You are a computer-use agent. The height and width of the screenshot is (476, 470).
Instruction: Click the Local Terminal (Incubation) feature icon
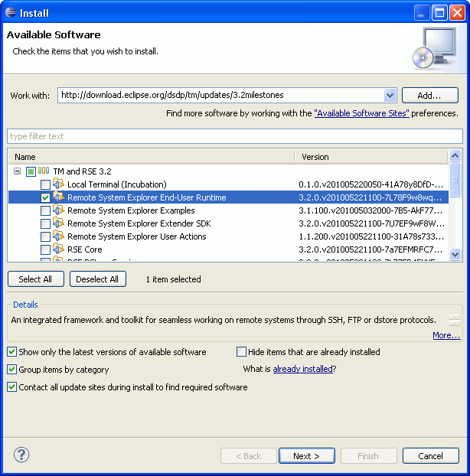click(58, 184)
